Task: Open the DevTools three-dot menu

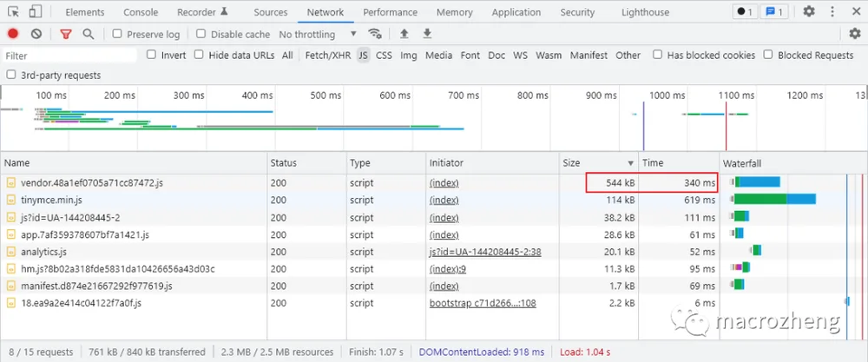Action: [x=832, y=11]
